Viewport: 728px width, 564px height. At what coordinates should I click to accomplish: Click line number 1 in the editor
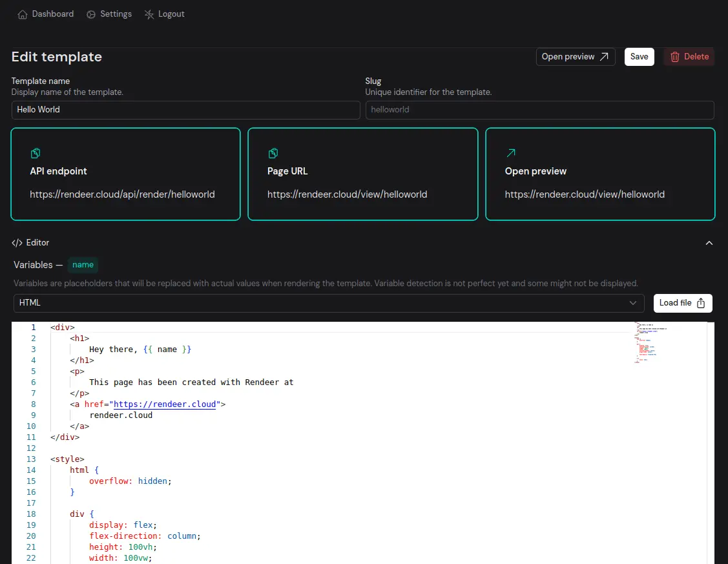(34, 328)
